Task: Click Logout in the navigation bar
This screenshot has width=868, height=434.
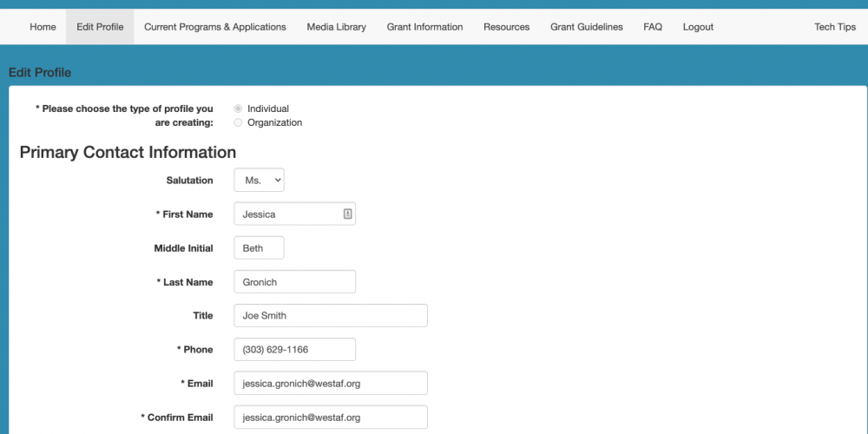Action: tap(698, 27)
